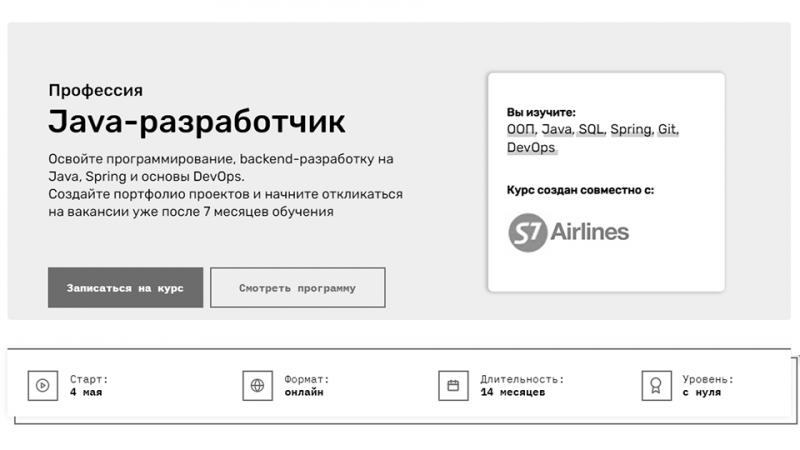The height and width of the screenshot is (450, 800).
Task: Follow the DevOps skill link
Action: (x=530, y=148)
